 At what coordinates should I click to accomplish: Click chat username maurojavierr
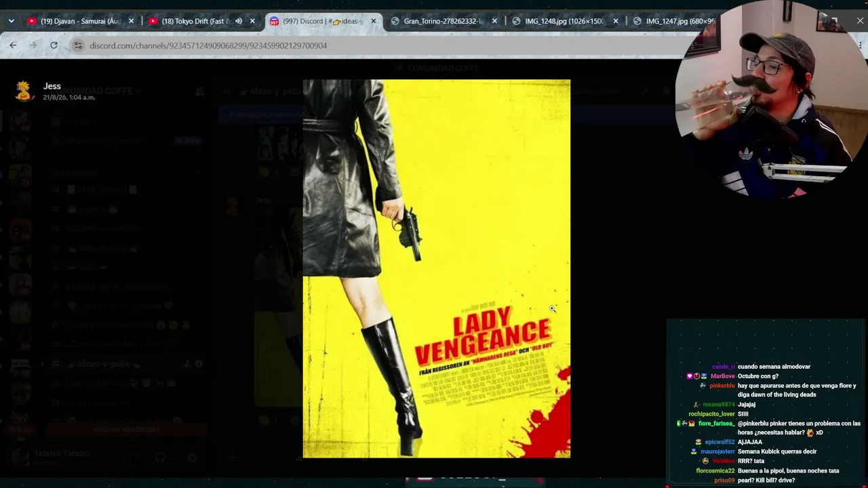pyautogui.click(x=717, y=451)
